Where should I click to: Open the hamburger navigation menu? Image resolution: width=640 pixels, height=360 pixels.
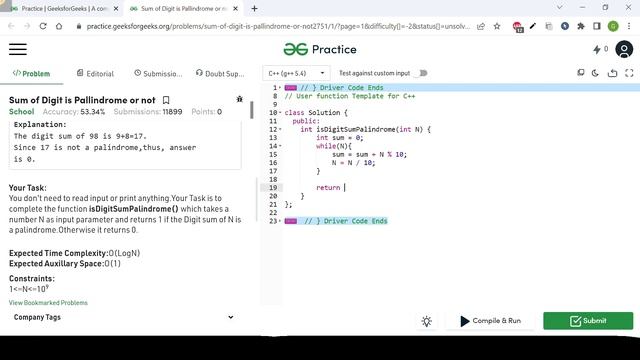pyautogui.click(x=18, y=49)
